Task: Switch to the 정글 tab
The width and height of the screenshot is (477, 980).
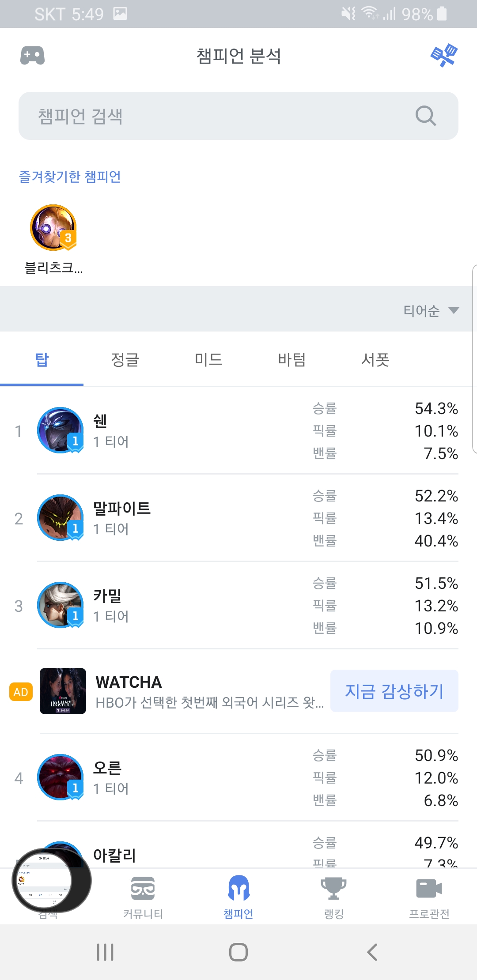Action: coord(125,360)
